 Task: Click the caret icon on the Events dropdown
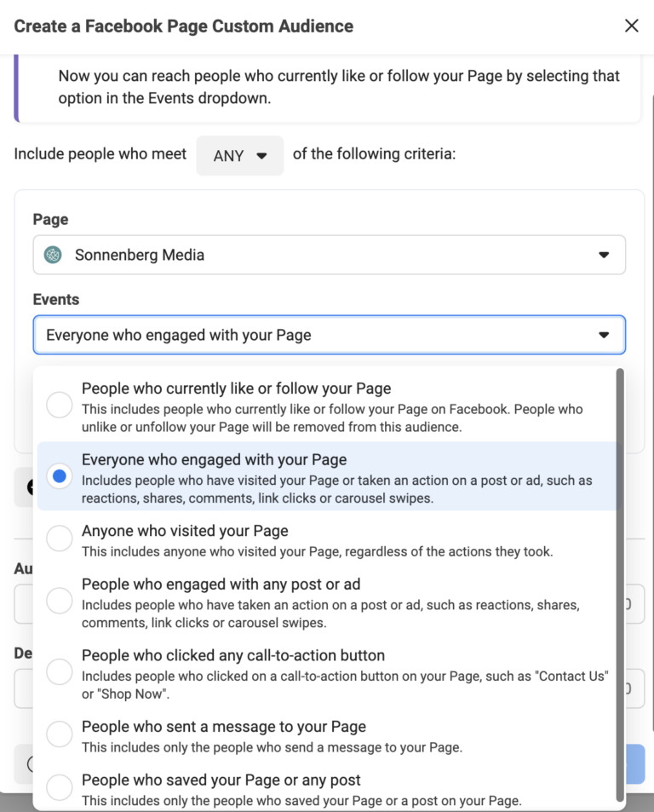[x=605, y=335]
